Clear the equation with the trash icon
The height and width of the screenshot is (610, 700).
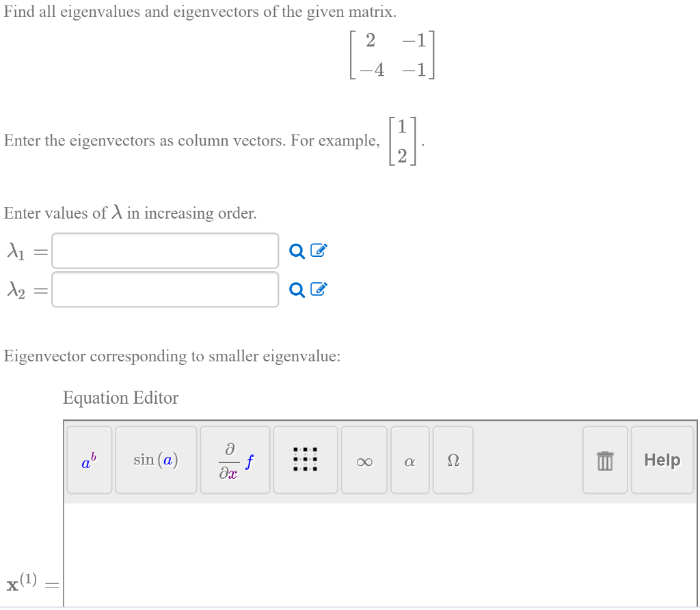click(x=604, y=459)
